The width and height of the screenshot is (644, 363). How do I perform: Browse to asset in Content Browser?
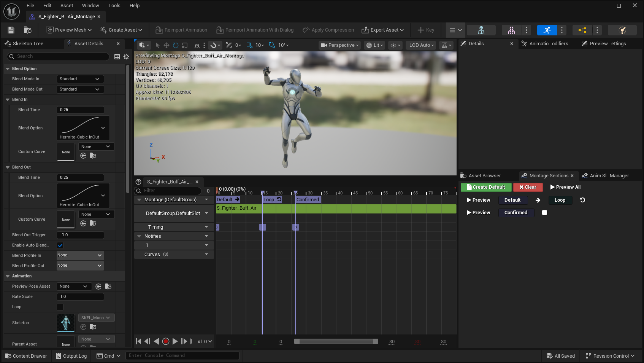(x=27, y=30)
